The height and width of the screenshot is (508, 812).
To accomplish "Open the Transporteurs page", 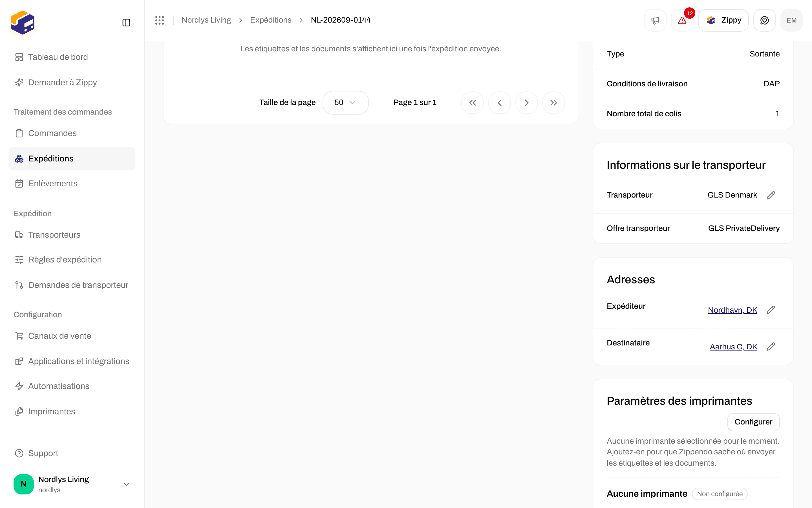I will tap(72, 235).
